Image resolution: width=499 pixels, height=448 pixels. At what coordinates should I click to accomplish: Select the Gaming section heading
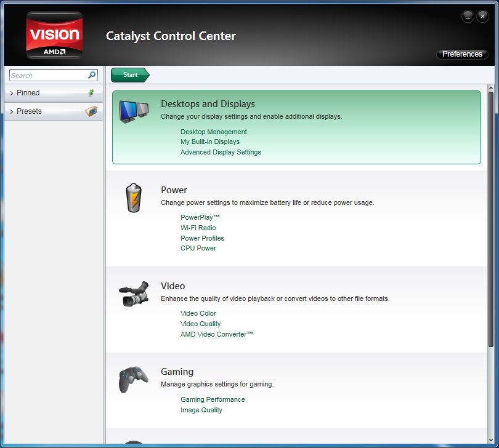tap(177, 372)
